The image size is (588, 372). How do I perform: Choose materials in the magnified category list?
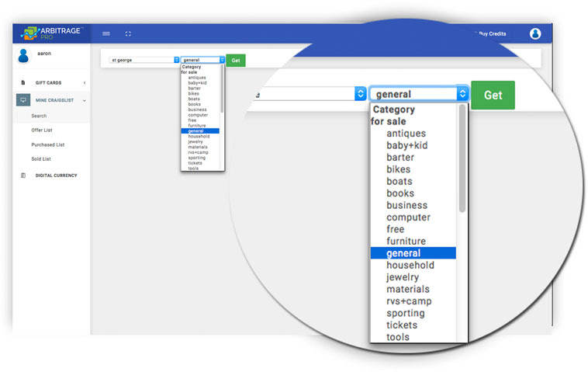[408, 290]
